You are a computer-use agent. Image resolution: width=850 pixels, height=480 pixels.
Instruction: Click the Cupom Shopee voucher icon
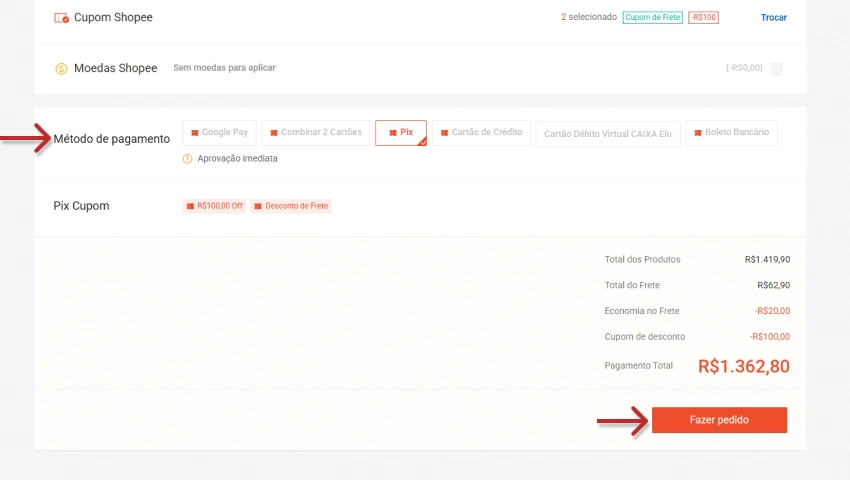pos(61,18)
